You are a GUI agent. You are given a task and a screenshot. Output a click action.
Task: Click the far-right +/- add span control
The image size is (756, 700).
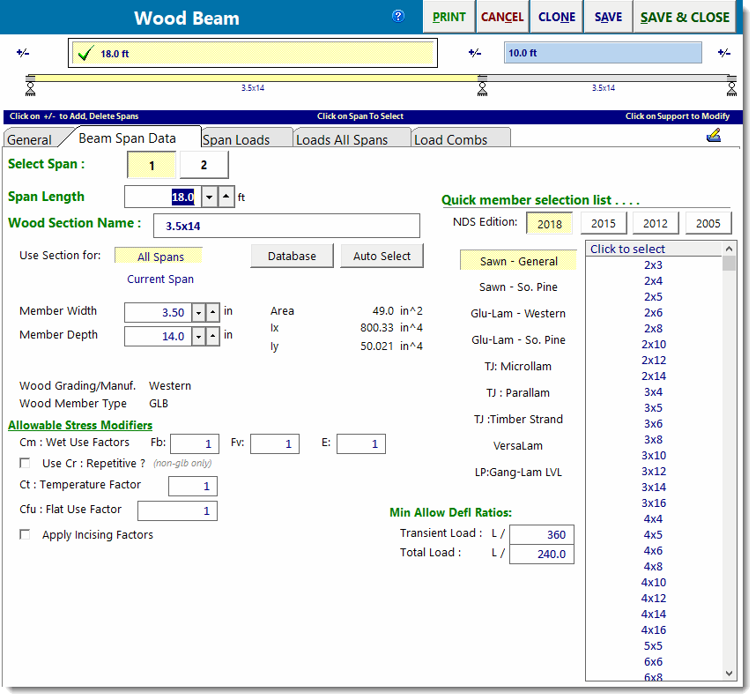pos(723,53)
